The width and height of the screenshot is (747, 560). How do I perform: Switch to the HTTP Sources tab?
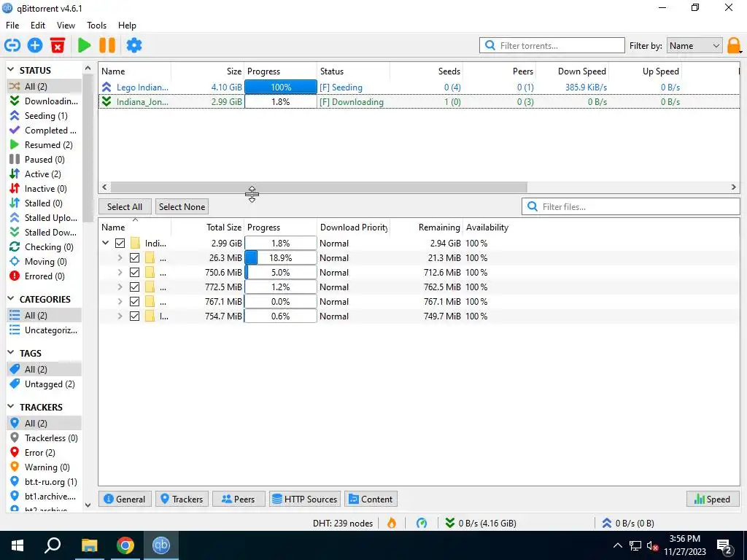305,499
